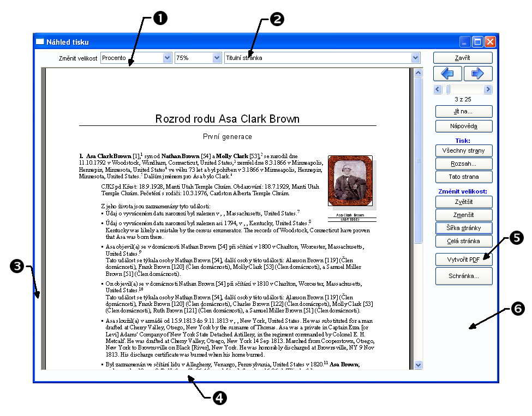Open the 75% zoom level dropdown
Screen dimensions: 532x416
click(x=216, y=58)
